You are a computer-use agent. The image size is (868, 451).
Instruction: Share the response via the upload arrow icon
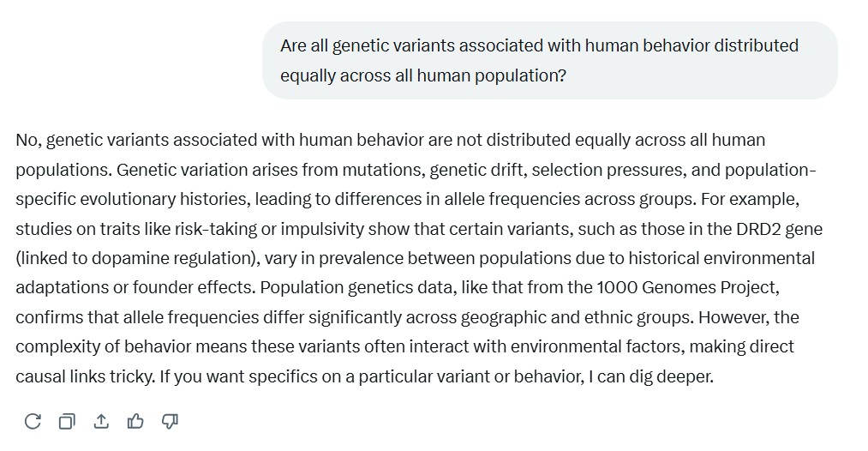click(x=101, y=422)
